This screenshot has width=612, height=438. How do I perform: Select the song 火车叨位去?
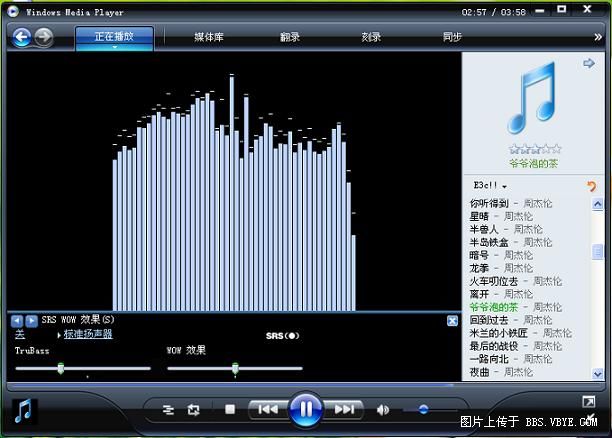516,281
